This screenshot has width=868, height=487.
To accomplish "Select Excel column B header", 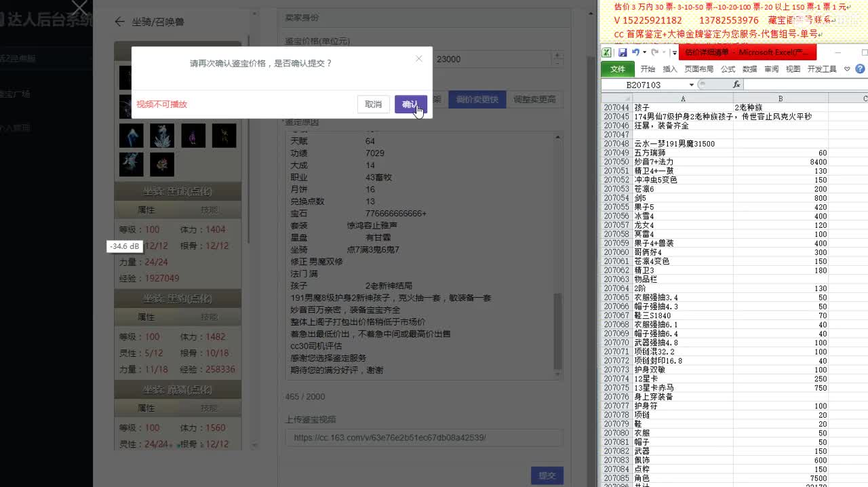I will [x=781, y=98].
